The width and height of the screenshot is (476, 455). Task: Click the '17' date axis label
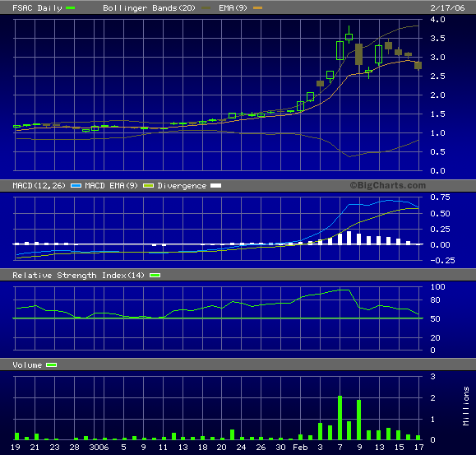(419, 448)
